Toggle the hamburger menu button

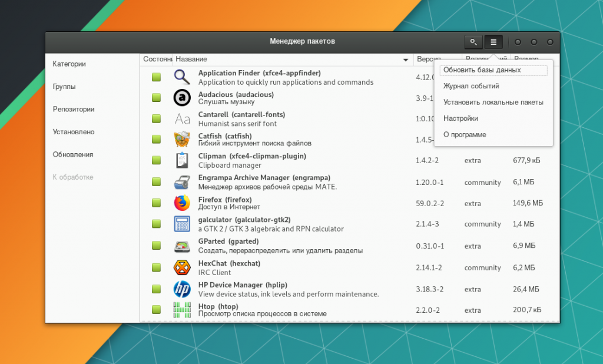[x=493, y=42]
